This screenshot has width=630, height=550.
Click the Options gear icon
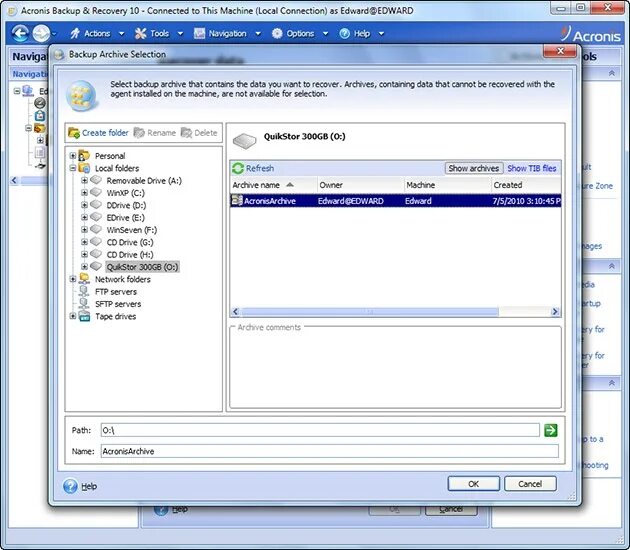click(277, 33)
